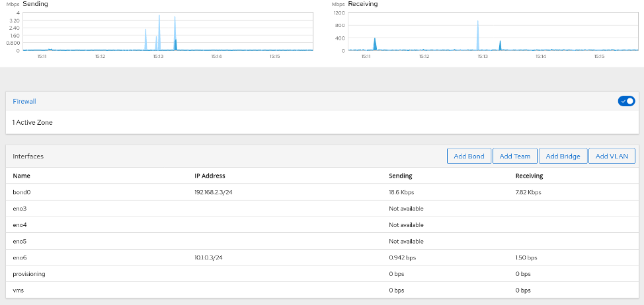Click the Add Team button
Image resolution: width=644 pixels, height=305 pixels.
tap(515, 156)
